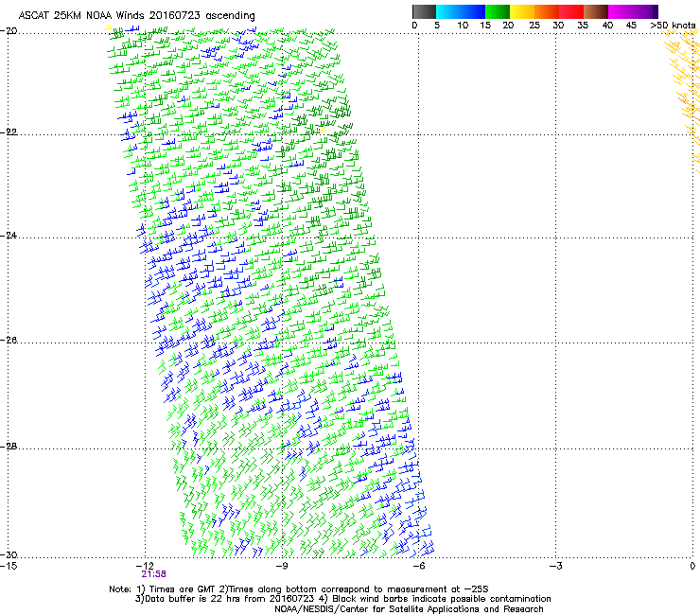Screen dimensions: 700x615
Task: Select the cyan-blue 5-15 knots color swatch
Action: [x=461, y=11]
